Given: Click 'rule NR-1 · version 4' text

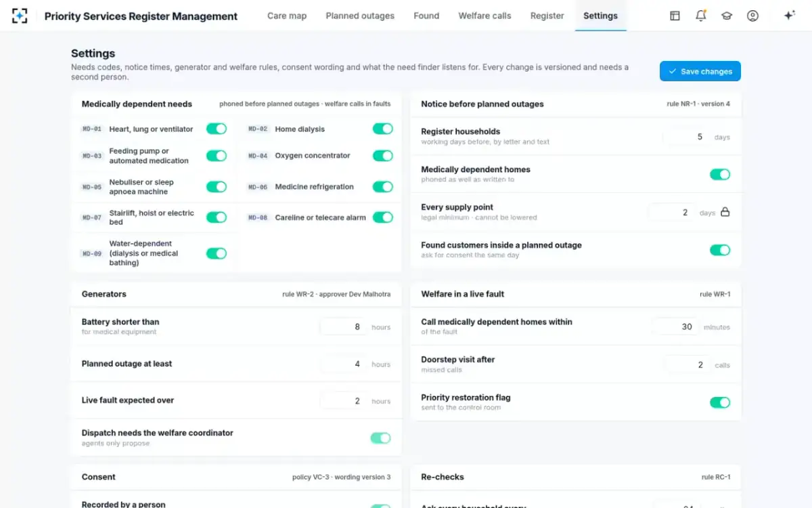Looking at the screenshot, I should [698, 104].
